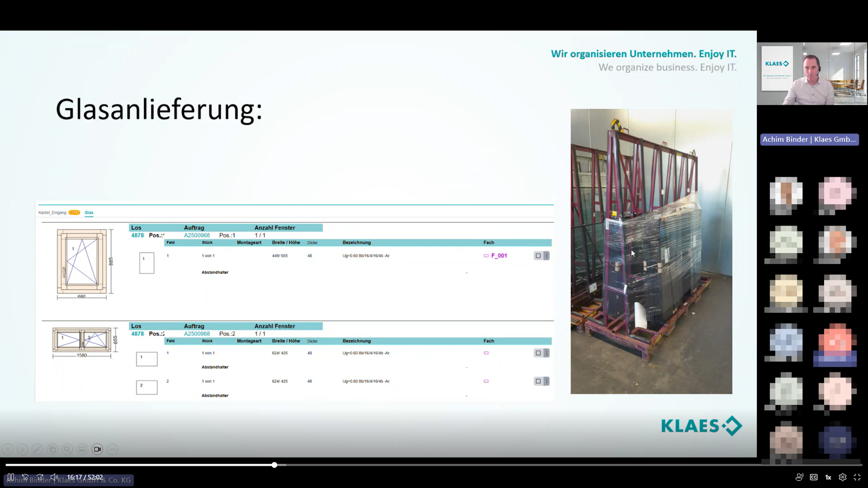Check the box for Pos. 2 Feld 1
868x488 pixels.
click(x=538, y=353)
